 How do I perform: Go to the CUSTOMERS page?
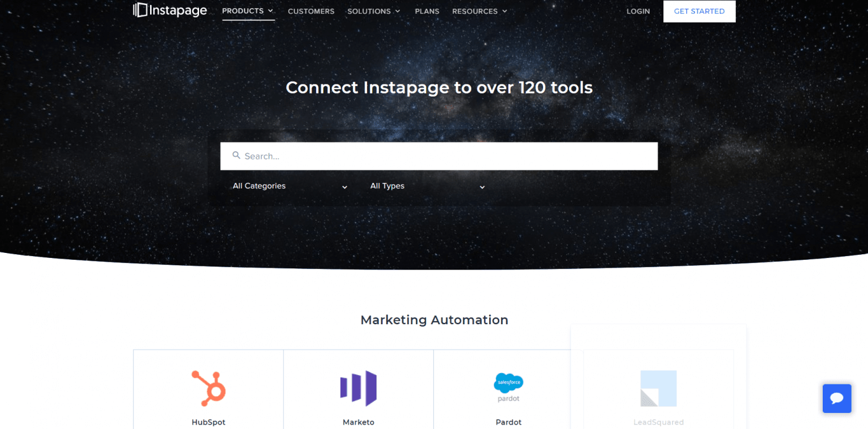coord(311,11)
